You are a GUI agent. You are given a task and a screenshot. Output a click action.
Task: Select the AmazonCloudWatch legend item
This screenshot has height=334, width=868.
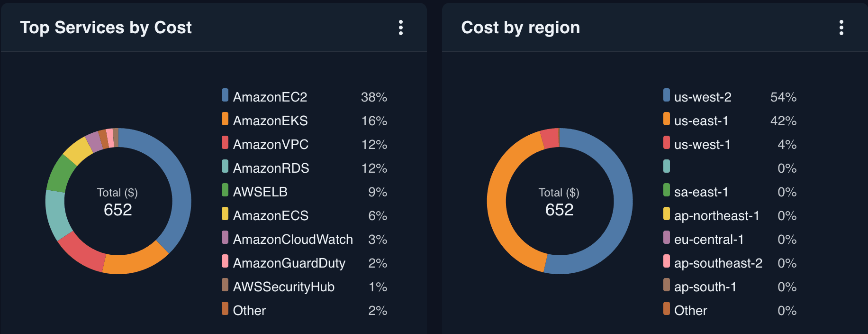(x=293, y=240)
